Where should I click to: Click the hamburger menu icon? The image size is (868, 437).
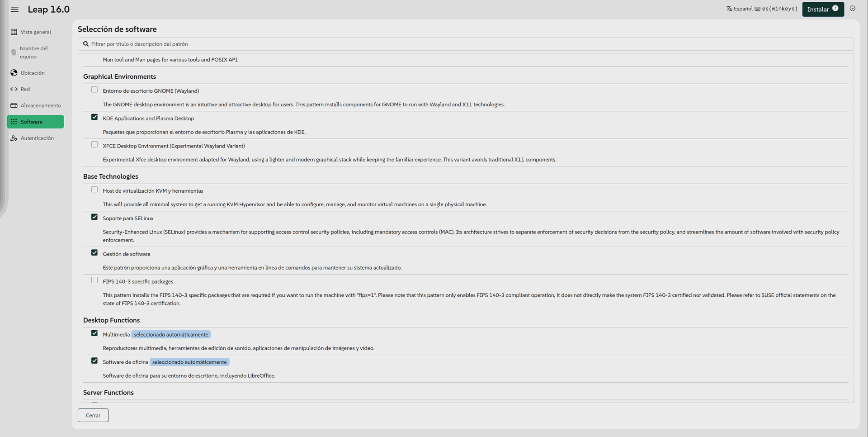pos(15,9)
